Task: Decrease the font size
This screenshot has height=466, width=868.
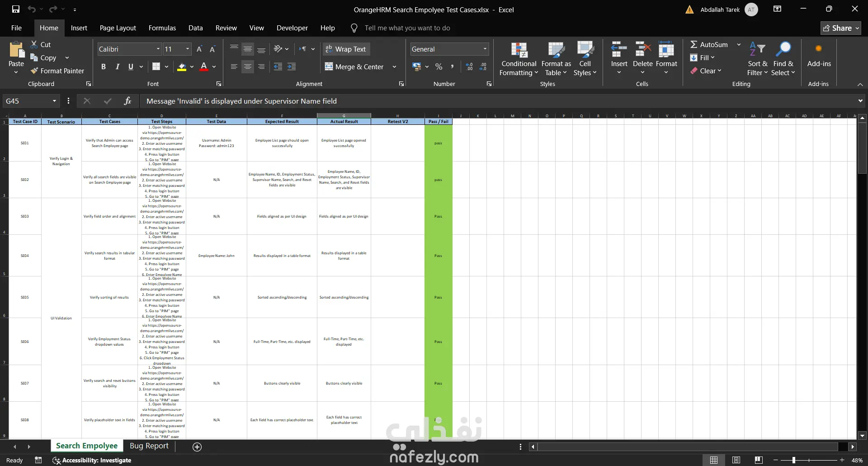Action: click(x=212, y=49)
